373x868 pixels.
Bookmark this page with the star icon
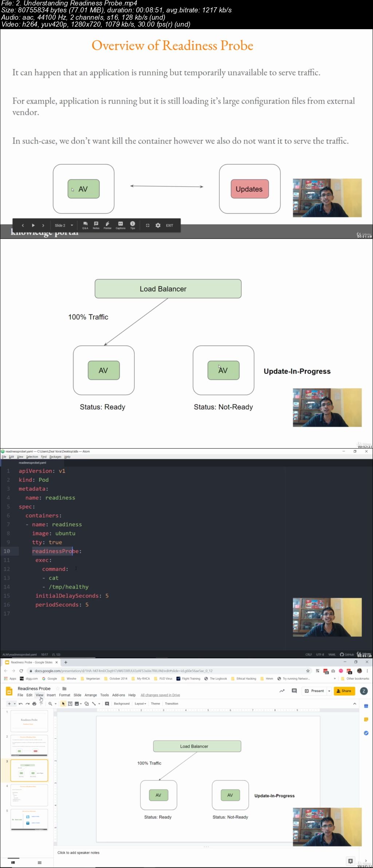click(308, 671)
